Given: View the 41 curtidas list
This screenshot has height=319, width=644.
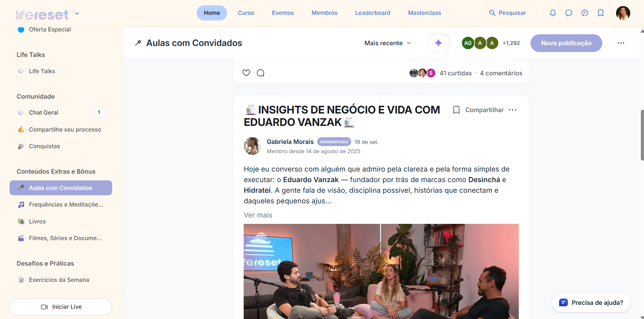Looking at the screenshot, I should tap(456, 73).
